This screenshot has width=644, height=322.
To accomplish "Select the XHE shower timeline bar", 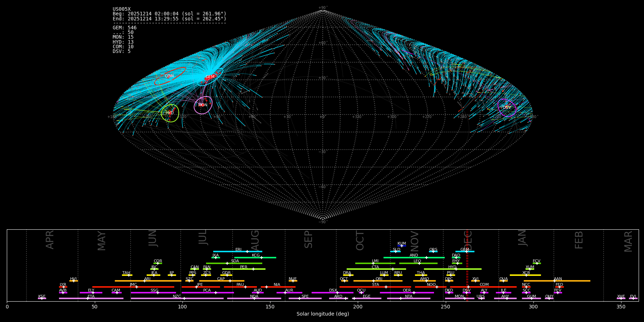I will pyautogui.click(x=621, y=298).
